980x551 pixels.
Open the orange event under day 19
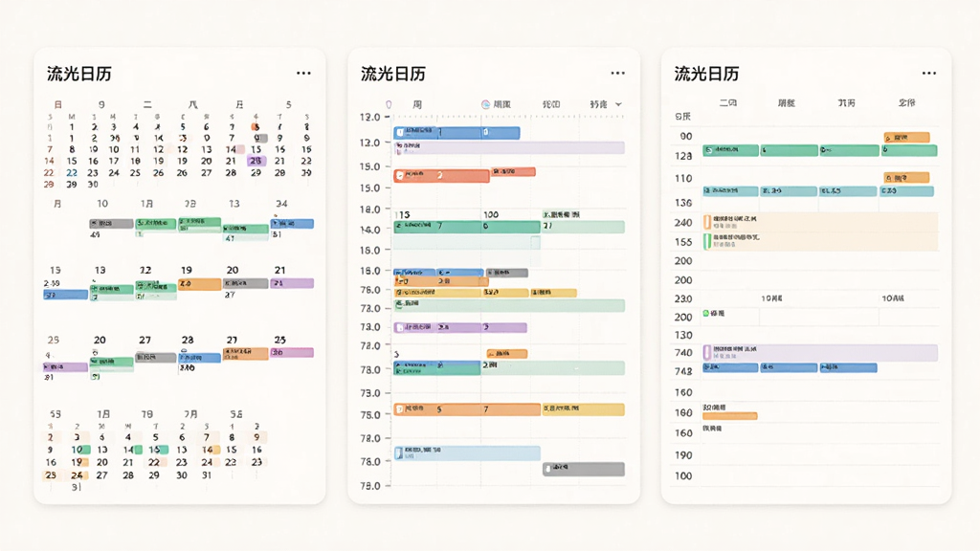pyautogui.click(x=199, y=284)
